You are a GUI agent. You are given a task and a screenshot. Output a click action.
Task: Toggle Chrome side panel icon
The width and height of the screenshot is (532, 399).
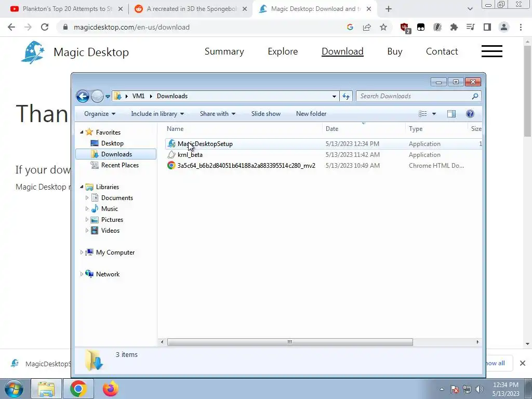pyautogui.click(x=487, y=27)
